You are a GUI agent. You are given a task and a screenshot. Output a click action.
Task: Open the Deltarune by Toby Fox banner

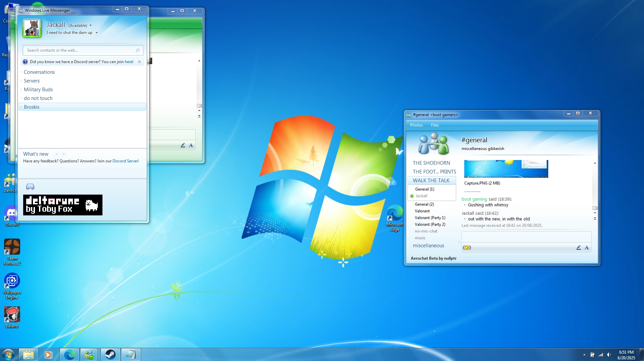point(63,205)
